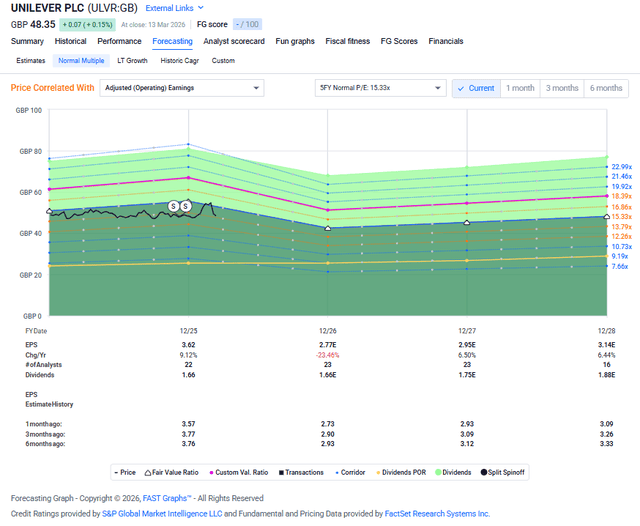Screen dimensions: 640x526
Task: Open the Adjusted (Operating) Earnings dropdown
Action: click(182, 88)
